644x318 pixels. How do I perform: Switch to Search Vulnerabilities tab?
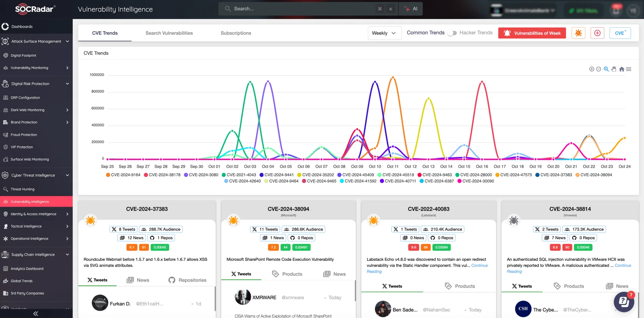coord(169,33)
